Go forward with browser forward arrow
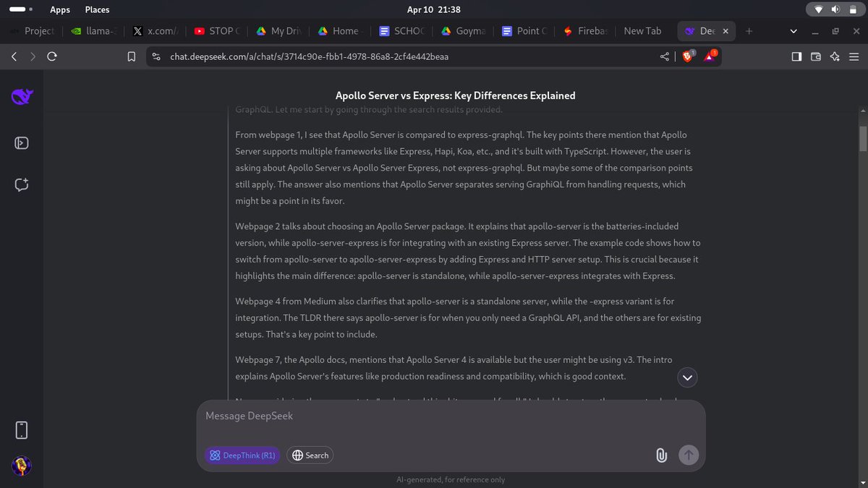 tap(33, 56)
